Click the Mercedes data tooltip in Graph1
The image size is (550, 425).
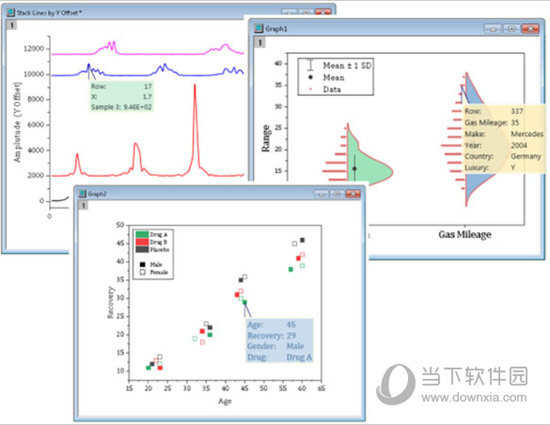pyautogui.click(x=504, y=139)
